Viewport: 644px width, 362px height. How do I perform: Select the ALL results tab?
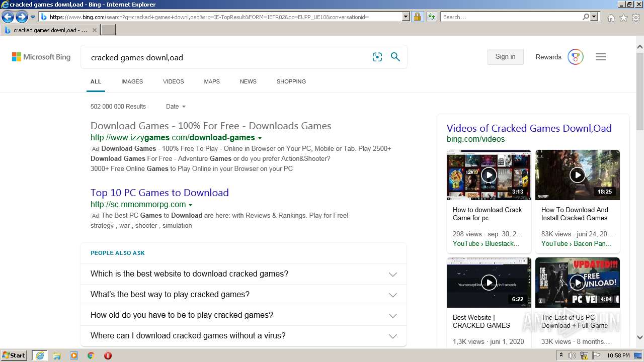(96, 81)
